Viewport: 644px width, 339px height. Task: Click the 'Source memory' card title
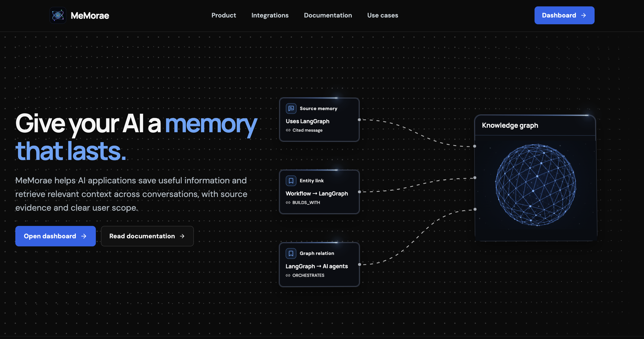(318, 109)
